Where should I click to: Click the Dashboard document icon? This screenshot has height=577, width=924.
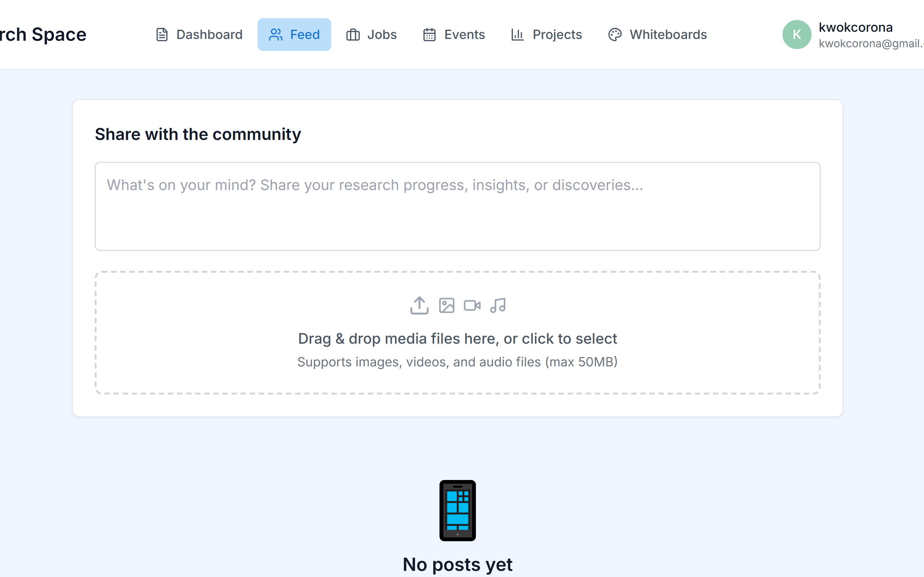[162, 35]
